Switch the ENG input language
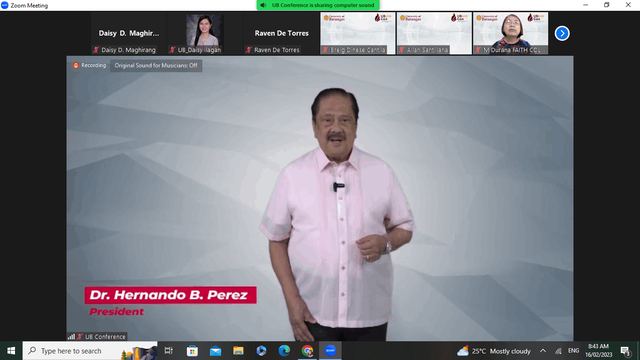Screen dimensions: 640x360 tap(573, 351)
